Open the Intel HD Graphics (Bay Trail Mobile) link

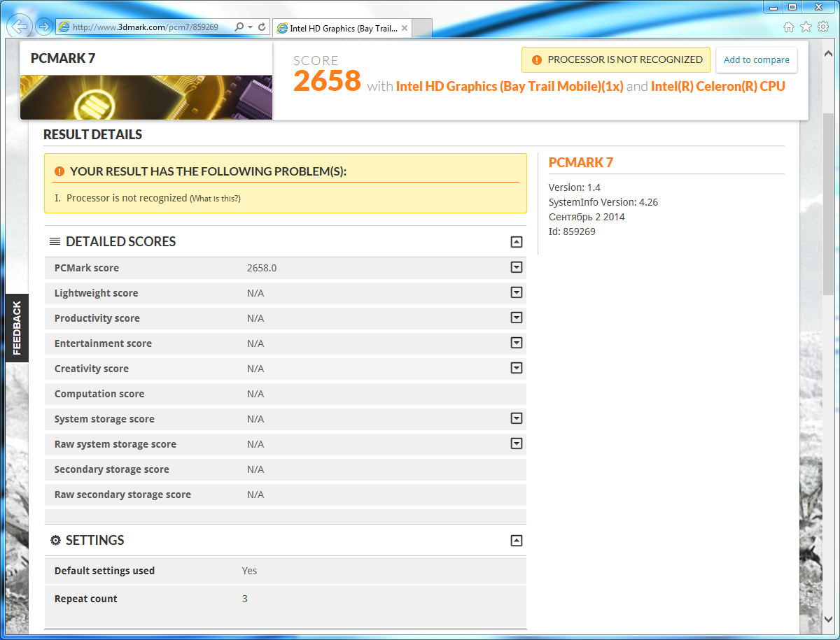[510, 87]
